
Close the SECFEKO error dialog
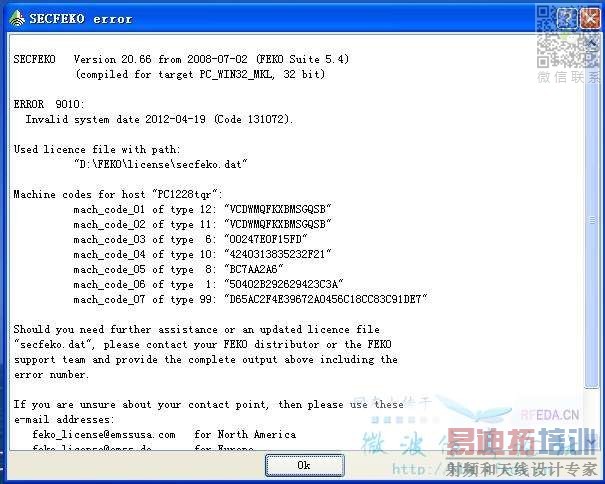(590, 18)
